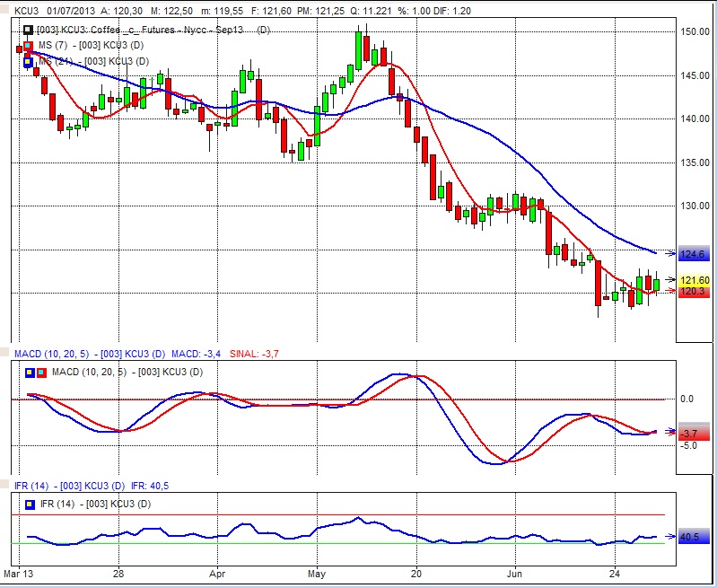717x588 pixels.
Task: Click the small square left of IFR header
Action: pos(5,486)
